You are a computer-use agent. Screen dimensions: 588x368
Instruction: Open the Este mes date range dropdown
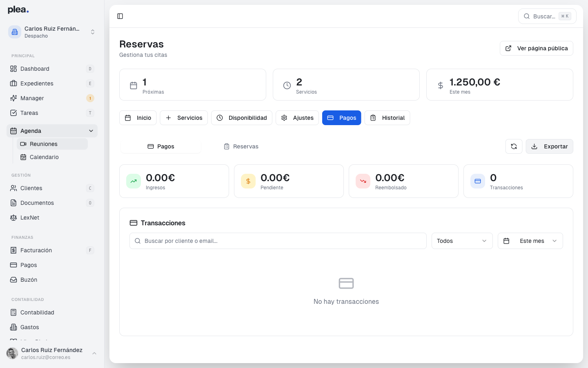point(530,241)
